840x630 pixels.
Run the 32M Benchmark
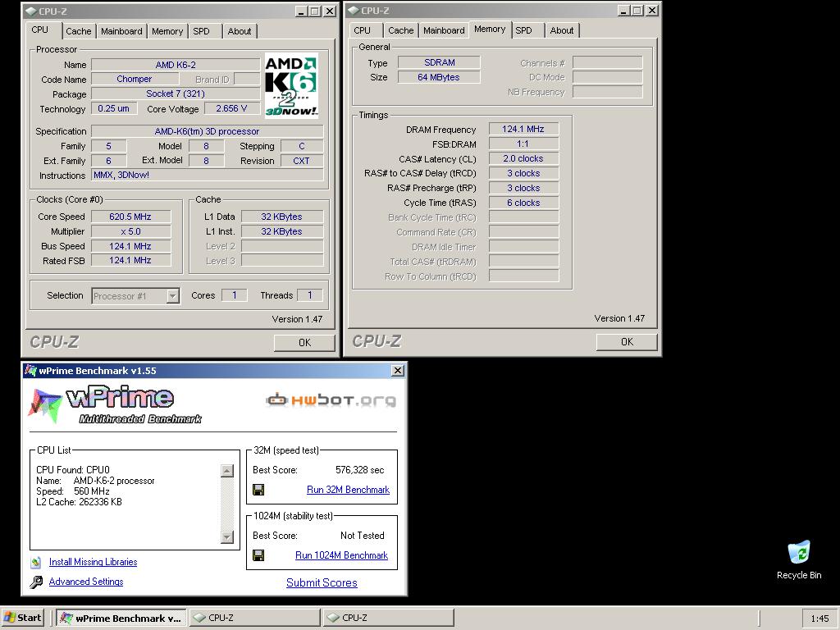coord(348,490)
